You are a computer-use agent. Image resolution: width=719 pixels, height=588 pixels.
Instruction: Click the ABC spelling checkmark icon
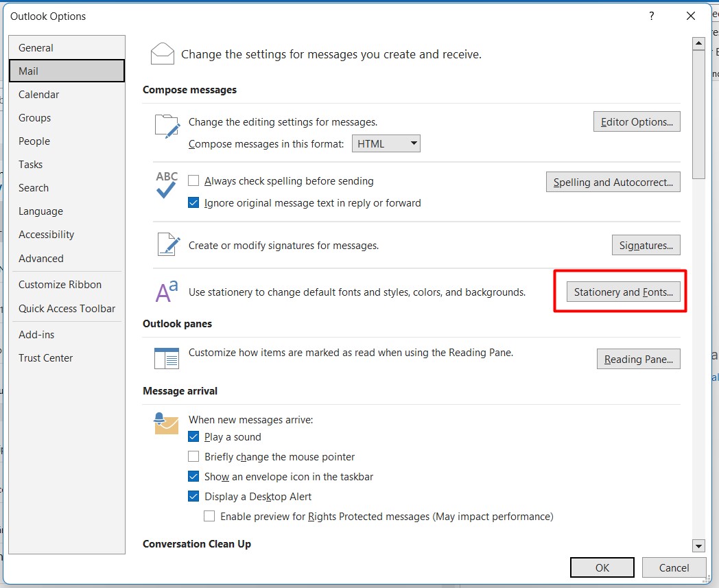coord(167,185)
